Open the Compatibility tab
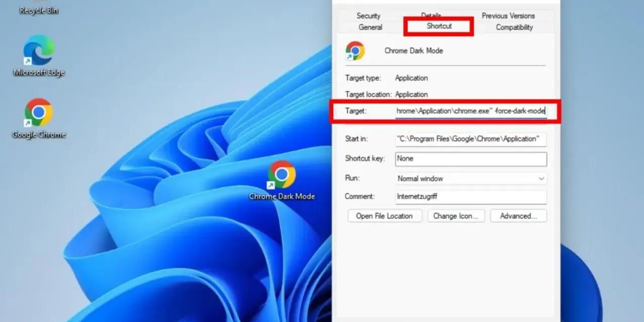Viewport: 644px width, 322px height. coord(514,27)
